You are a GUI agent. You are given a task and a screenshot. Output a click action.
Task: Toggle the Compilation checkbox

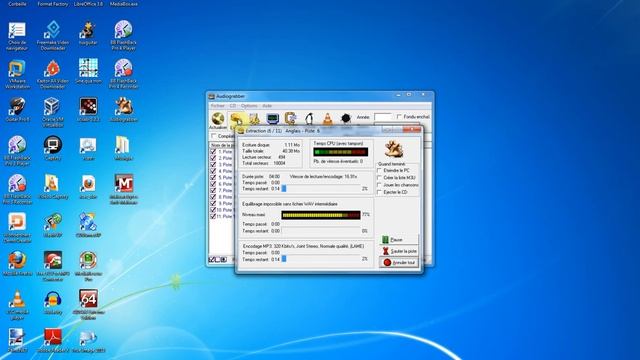213,136
